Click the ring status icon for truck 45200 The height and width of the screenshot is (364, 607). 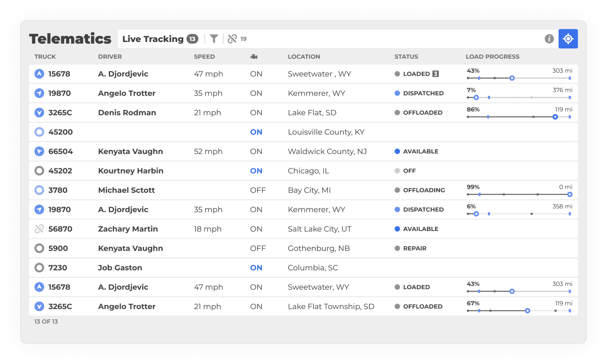(39, 132)
